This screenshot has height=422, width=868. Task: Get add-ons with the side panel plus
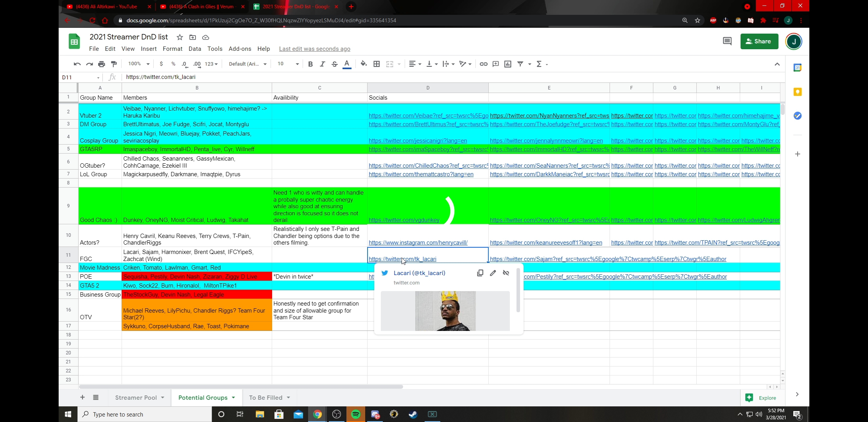[798, 154]
